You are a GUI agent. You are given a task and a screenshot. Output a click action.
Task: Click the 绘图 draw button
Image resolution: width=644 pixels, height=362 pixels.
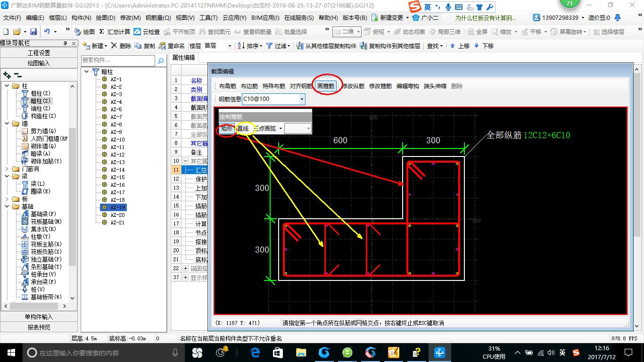[84, 32]
